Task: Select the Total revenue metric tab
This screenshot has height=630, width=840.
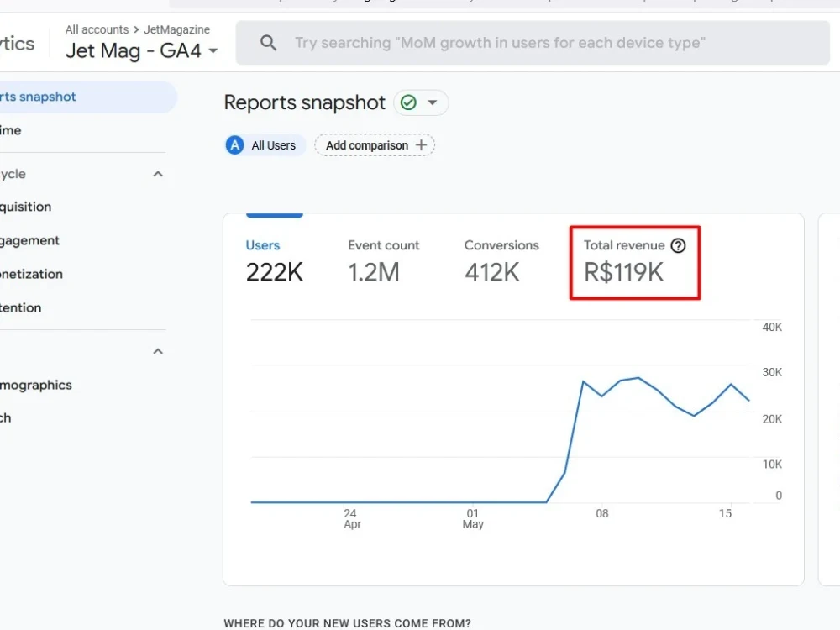Action: tap(635, 262)
